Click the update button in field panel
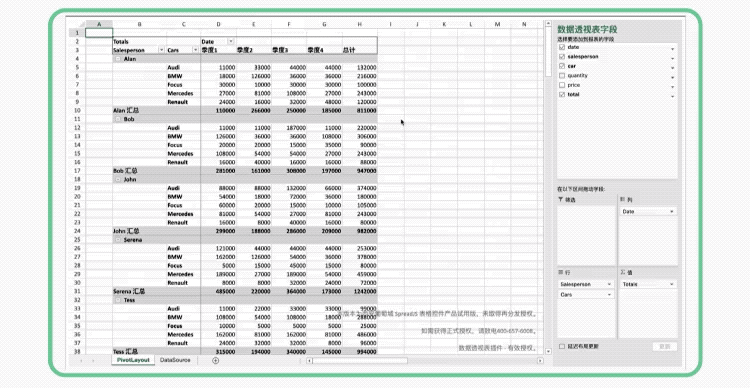750x388 pixels. click(x=664, y=346)
